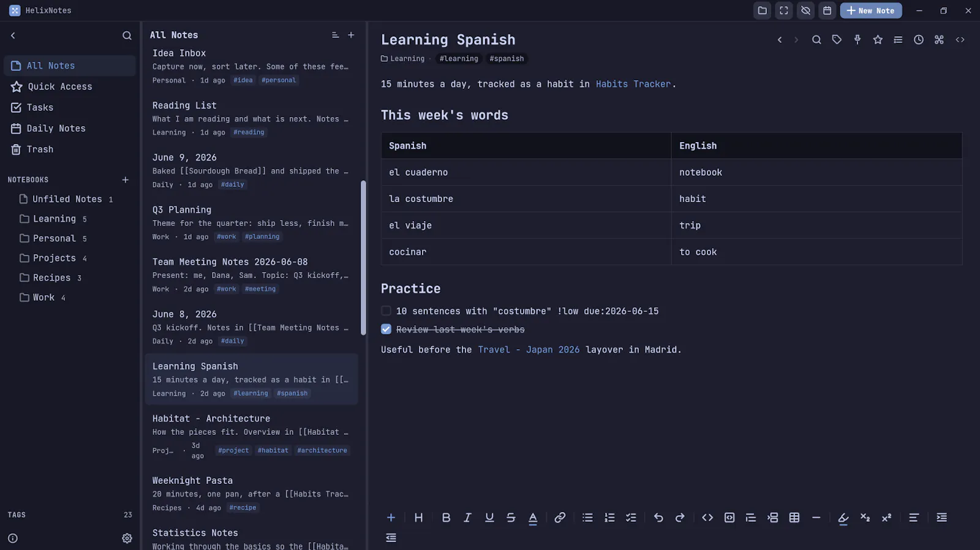The width and height of the screenshot is (980, 550).
Task: Add a new notebook with the plus
Action: coord(125,179)
